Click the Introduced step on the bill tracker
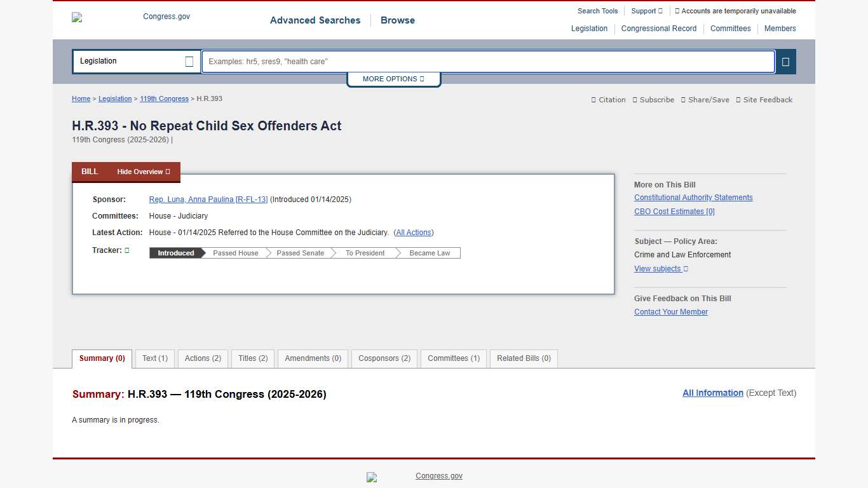Image resolution: width=868 pixels, height=488 pixels. [x=175, y=252]
